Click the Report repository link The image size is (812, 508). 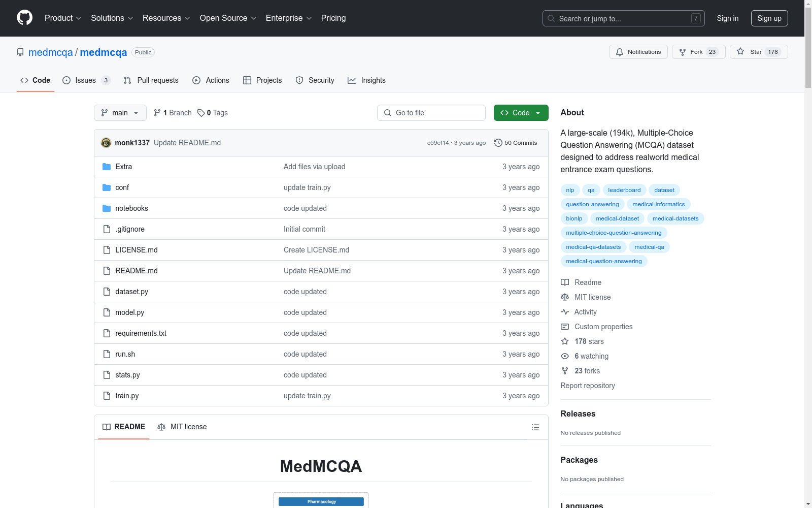point(588,386)
